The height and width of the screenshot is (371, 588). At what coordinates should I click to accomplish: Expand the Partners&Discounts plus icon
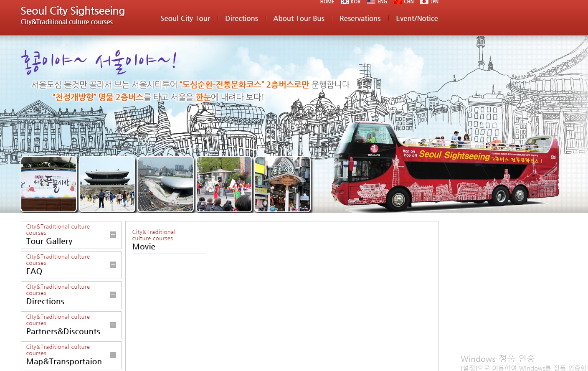coord(113,325)
